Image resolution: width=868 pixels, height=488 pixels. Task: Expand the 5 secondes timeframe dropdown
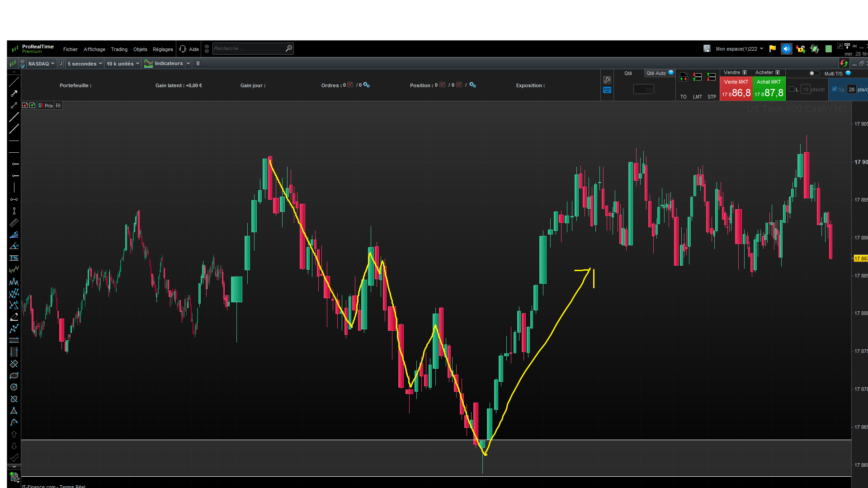85,64
